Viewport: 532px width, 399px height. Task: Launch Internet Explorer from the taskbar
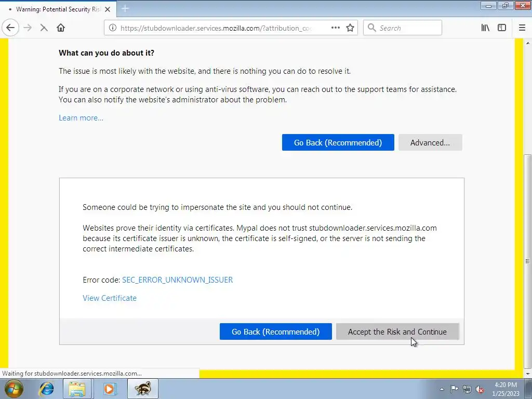[46, 389]
